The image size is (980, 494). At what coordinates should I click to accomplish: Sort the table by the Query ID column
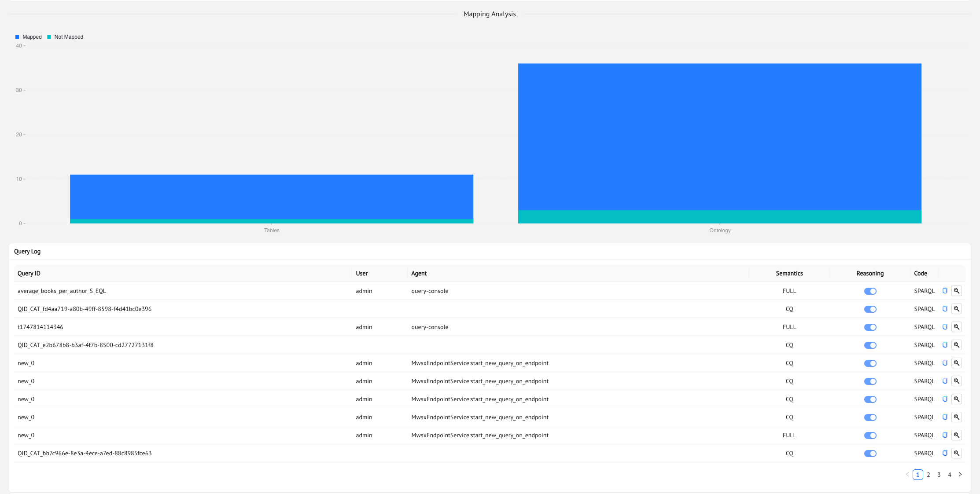[x=29, y=273]
